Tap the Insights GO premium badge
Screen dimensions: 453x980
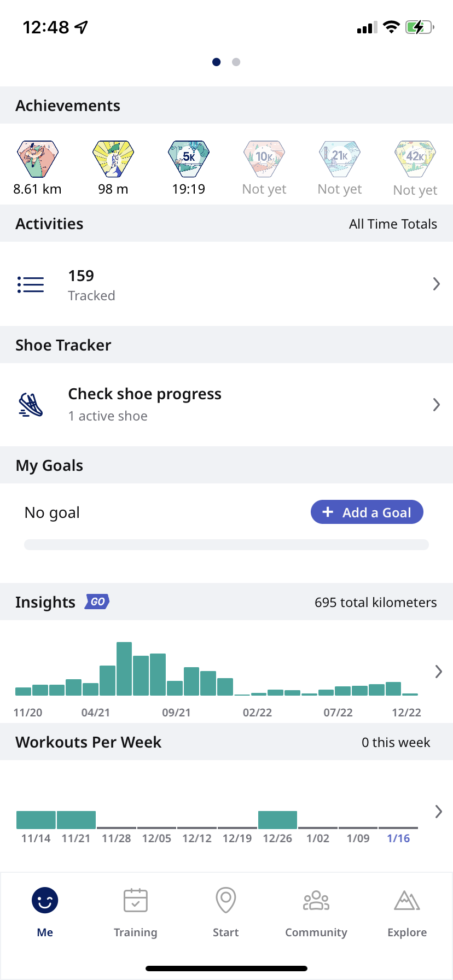97,602
